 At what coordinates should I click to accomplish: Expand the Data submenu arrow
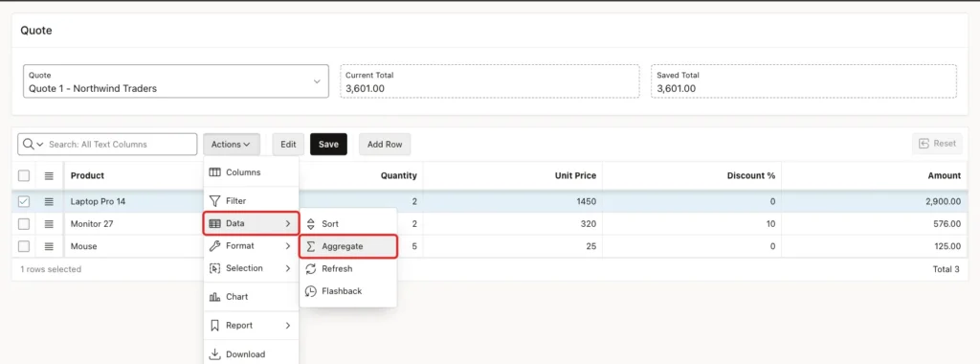[288, 223]
